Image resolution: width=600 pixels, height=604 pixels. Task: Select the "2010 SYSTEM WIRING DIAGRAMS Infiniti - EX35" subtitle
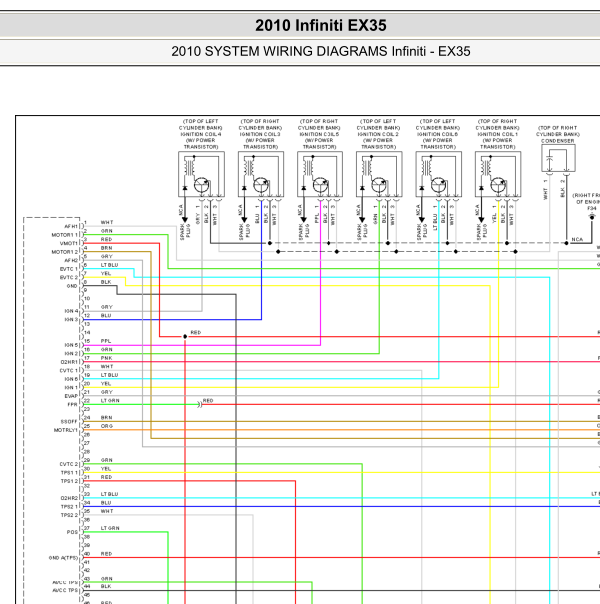[x=320, y=51]
